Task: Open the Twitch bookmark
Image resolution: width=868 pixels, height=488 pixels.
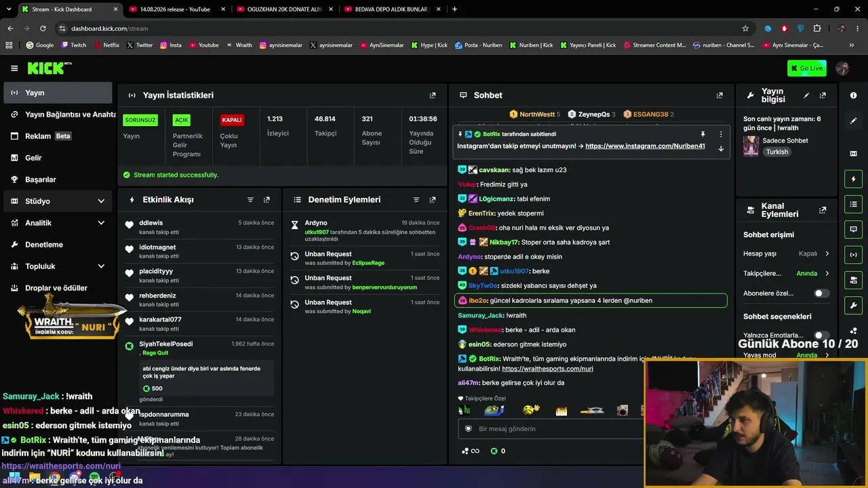Action: 74,45
